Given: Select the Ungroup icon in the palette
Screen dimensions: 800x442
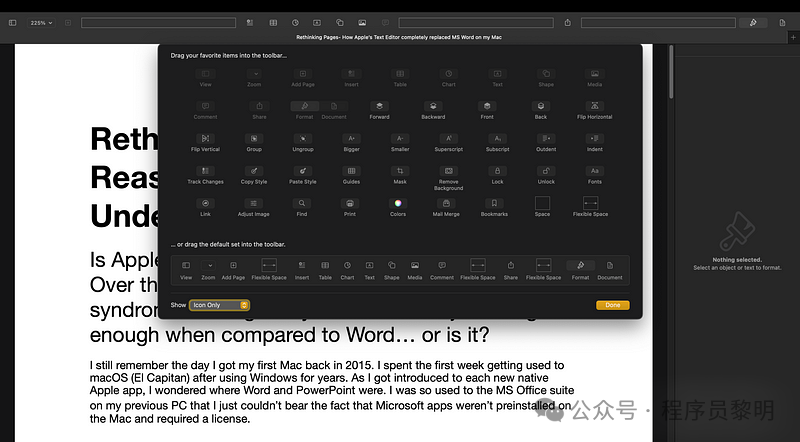Looking at the screenshot, I should tap(303, 138).
